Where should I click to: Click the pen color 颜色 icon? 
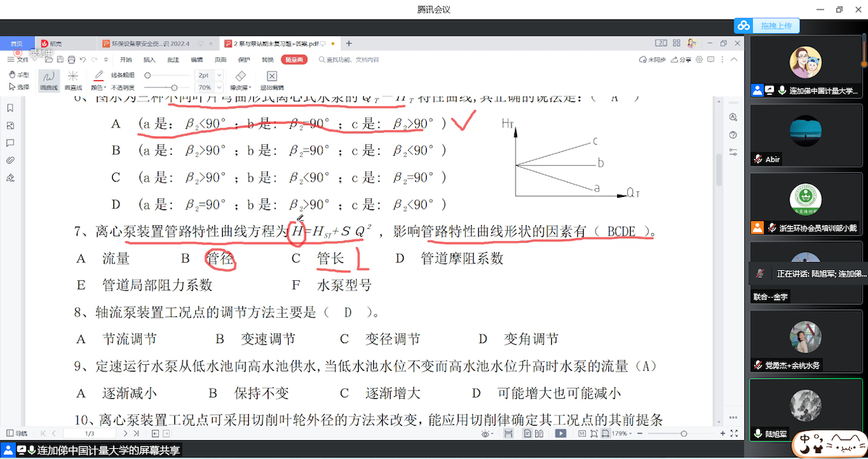[x=99, y=75]
